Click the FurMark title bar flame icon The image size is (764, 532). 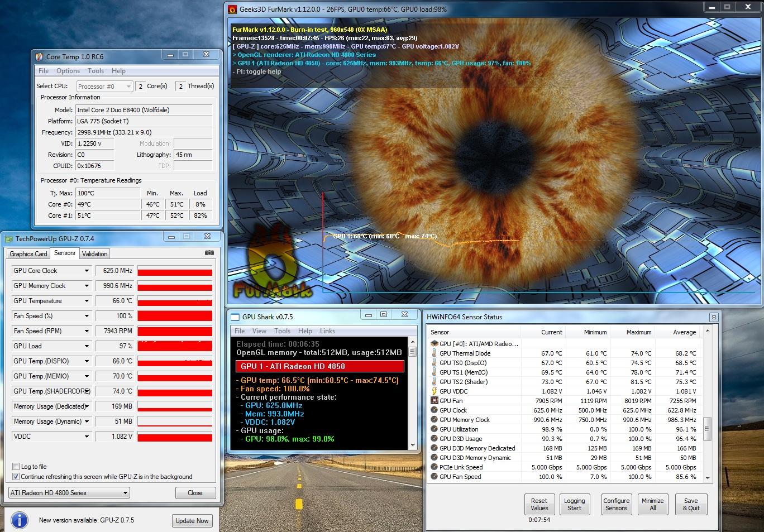232,9
